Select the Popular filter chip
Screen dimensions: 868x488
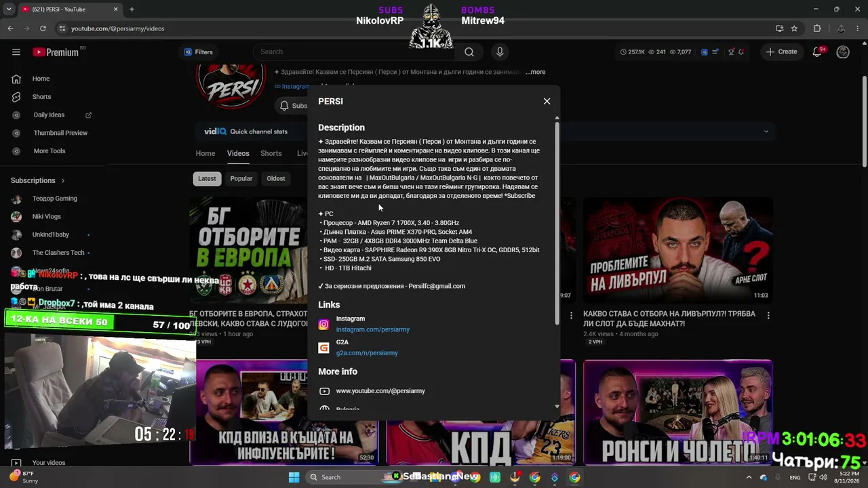click(241, 178)
